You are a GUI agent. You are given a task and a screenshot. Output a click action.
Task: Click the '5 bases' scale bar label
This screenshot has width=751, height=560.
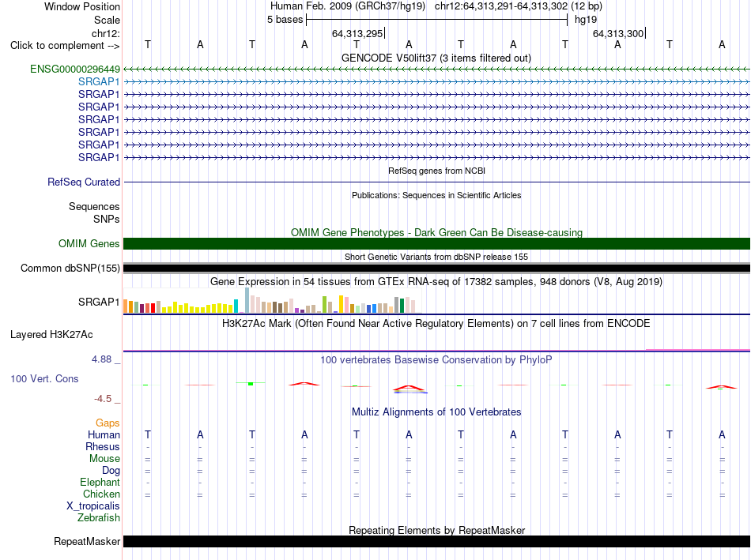coord(285,20)
